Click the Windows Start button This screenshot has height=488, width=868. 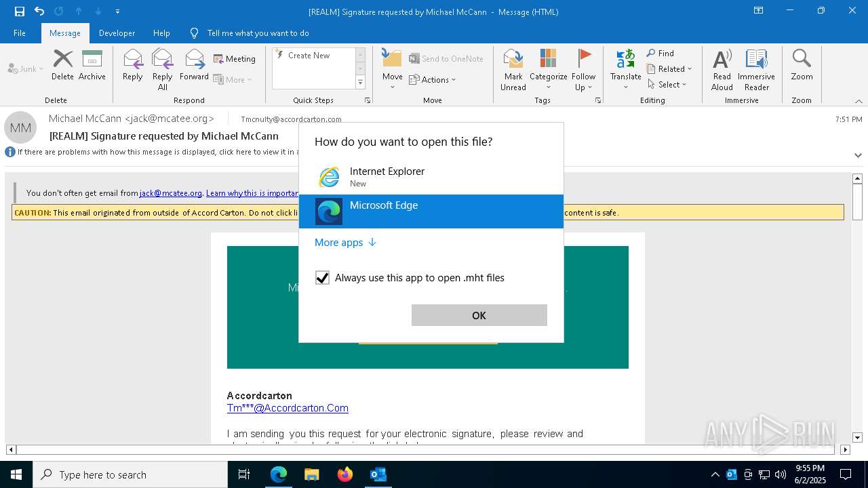[16, 474]
